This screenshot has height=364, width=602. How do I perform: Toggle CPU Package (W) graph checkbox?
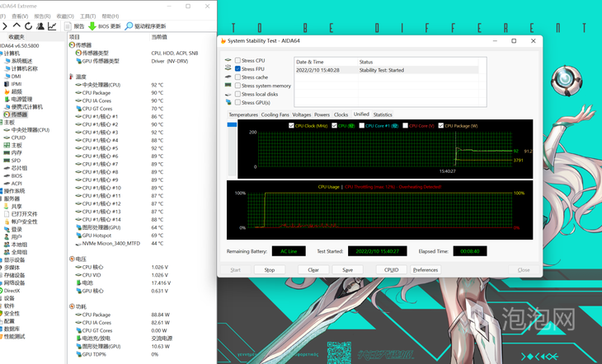tap(442, 126)
